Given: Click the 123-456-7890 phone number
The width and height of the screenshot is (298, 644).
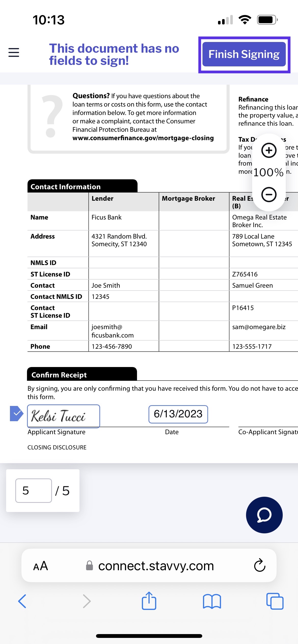Looking at the screenshot, I should coord(112,346).
